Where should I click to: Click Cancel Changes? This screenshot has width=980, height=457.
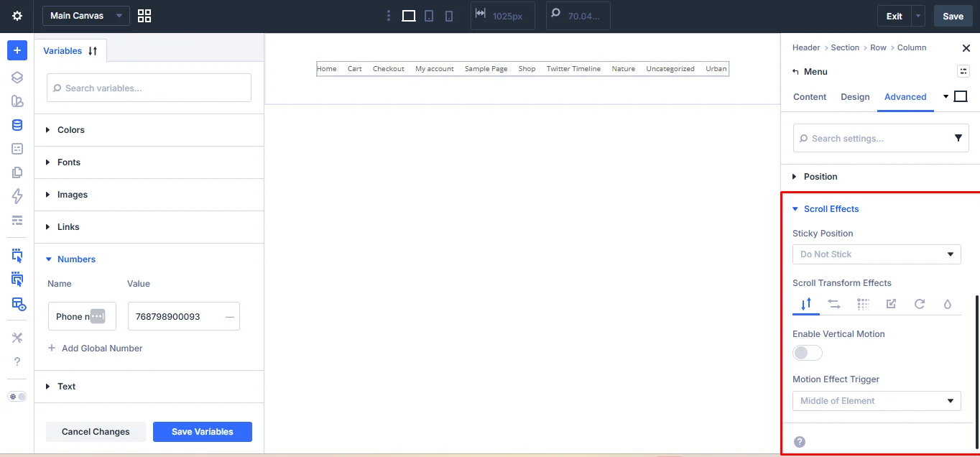click(96, 432)
